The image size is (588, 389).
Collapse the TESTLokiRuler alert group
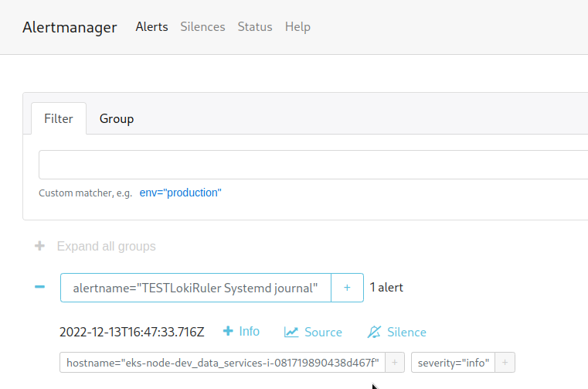pyautogui.click(x=39, y=287)
